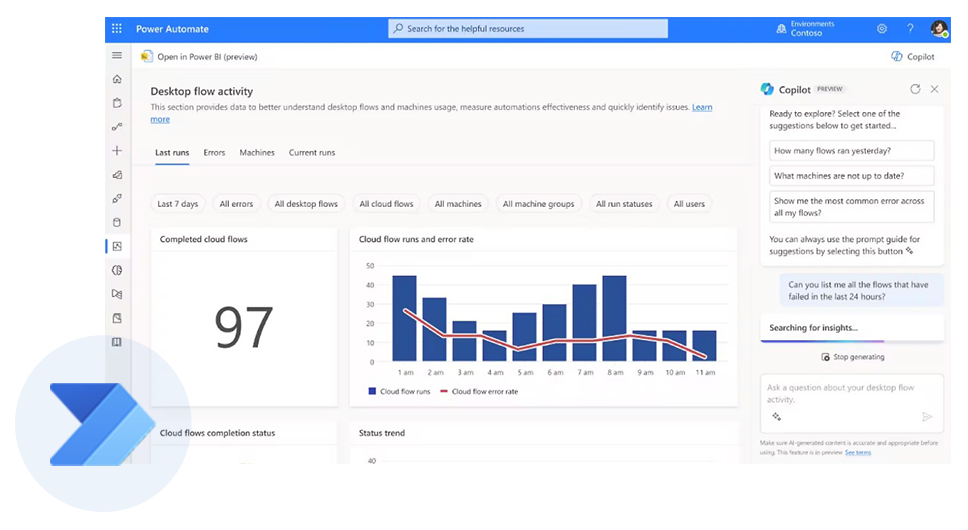Image resolution: width=968 pixels, height=530 pixels.
Task: Switch to the Machines tab
Action: pos(257,153)
